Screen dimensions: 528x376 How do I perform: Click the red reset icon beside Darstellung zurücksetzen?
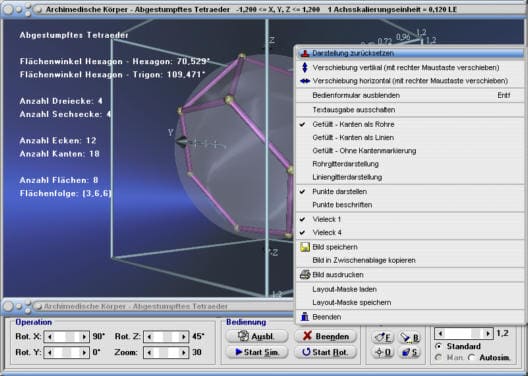[x=305, y=53]
